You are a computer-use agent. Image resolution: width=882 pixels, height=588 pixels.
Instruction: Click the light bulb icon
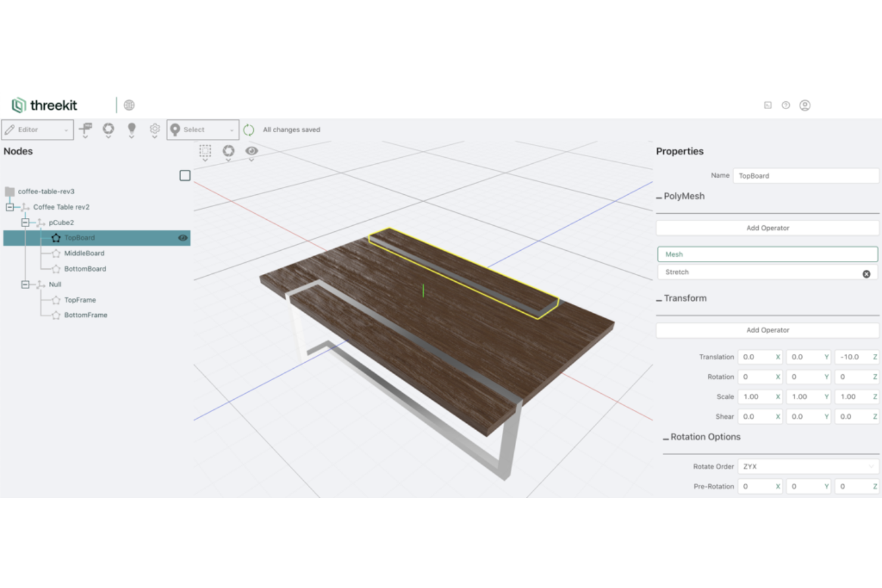[x=132, y=129]
